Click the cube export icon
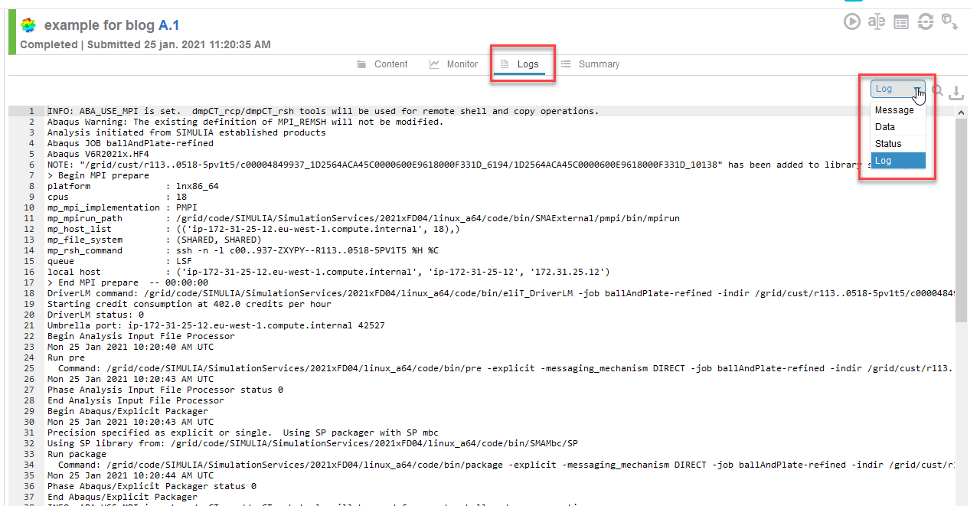 [949, 22]
